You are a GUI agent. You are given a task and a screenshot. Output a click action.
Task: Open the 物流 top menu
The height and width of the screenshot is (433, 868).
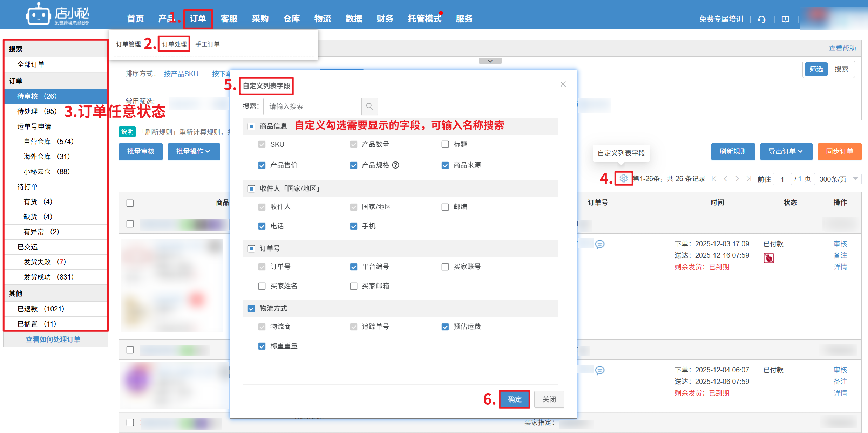click(x=323, y=19)
